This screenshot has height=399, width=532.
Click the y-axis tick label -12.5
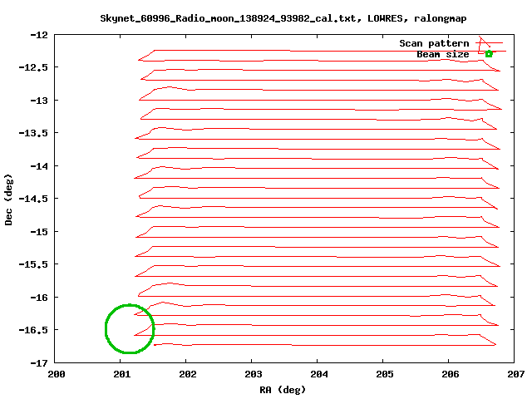coord(33,67)
